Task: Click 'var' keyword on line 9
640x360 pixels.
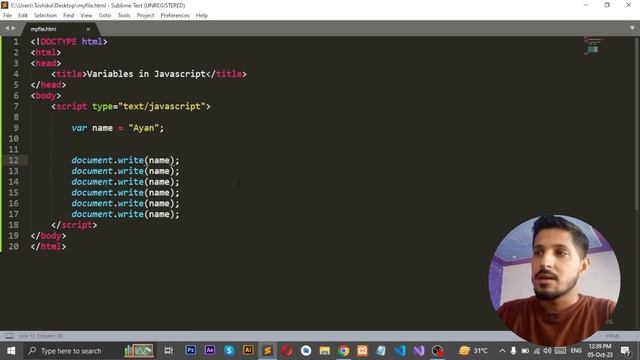Action: [x=79, y=128]
